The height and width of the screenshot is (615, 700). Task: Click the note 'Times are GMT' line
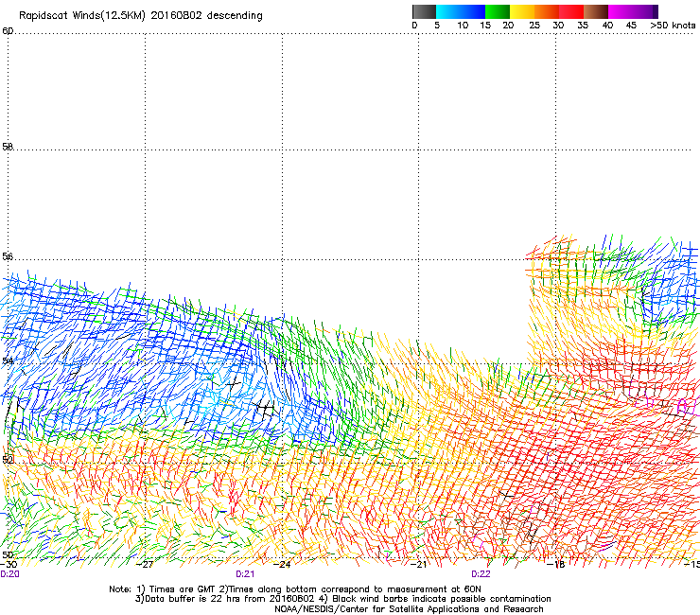295,589
